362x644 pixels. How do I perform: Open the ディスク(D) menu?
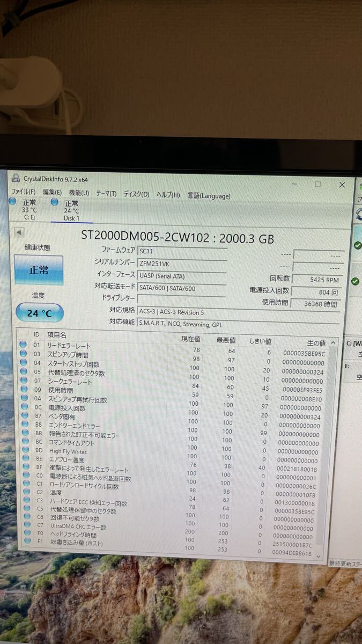[136, 194]
